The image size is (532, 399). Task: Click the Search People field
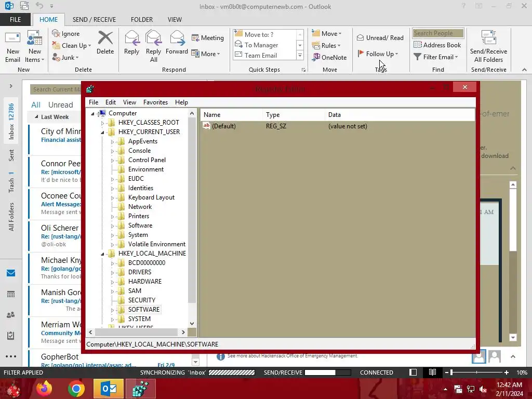click(437, 33)
